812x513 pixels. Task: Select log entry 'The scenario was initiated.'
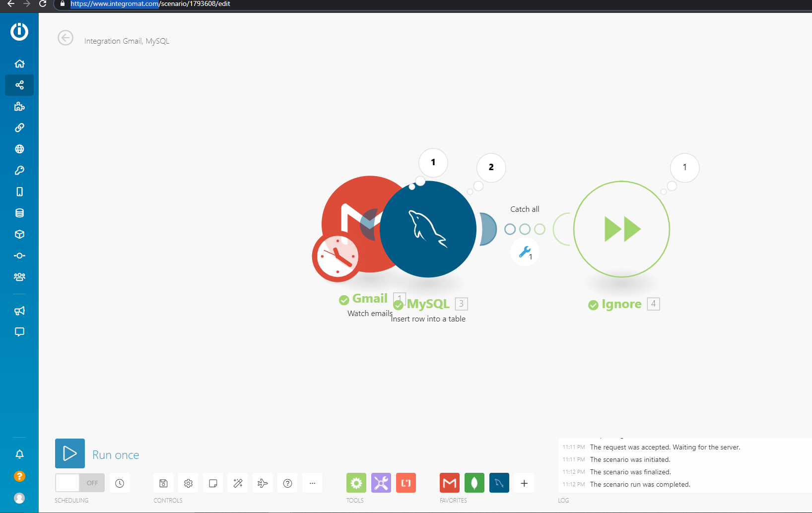coord(630,460)
